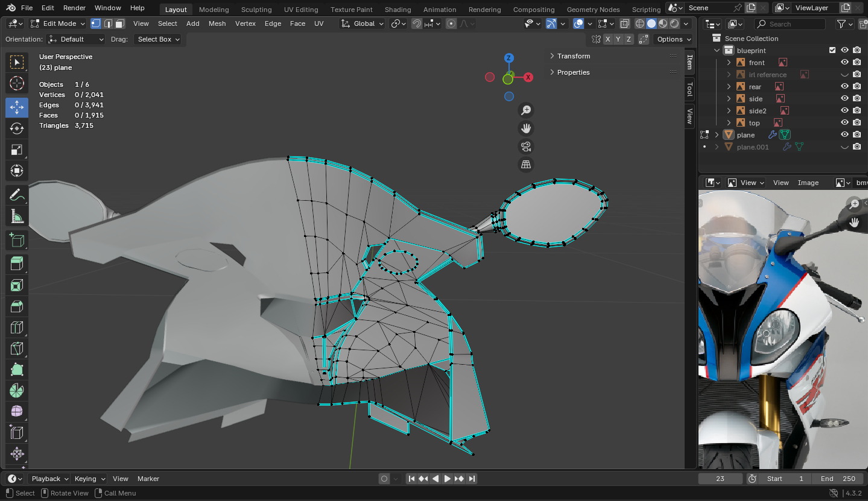Open the Keying popover in timeline
This screenshot has width=868, height=501.
coord(89,479)
